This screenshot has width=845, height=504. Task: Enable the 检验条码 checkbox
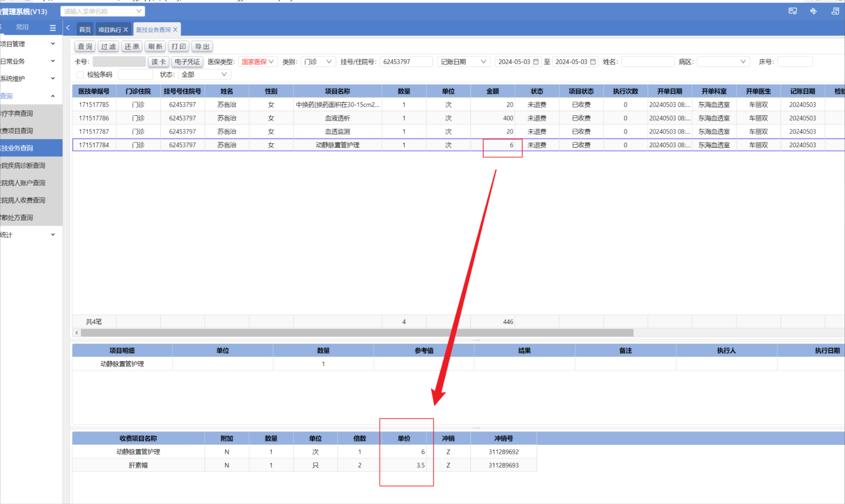click(x=80, y=75)
